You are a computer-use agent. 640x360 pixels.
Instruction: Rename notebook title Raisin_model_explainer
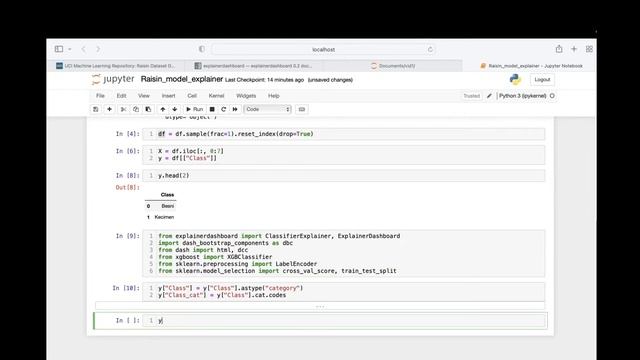pos(182,79)
